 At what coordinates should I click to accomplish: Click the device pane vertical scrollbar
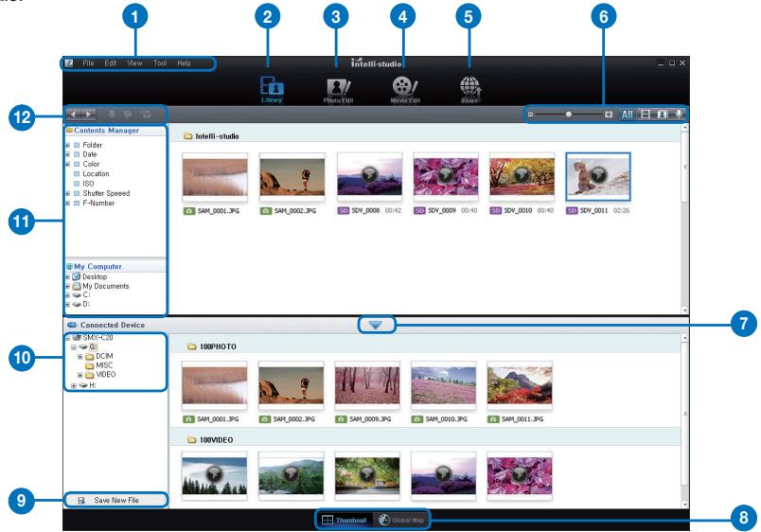tap(684, 420)
